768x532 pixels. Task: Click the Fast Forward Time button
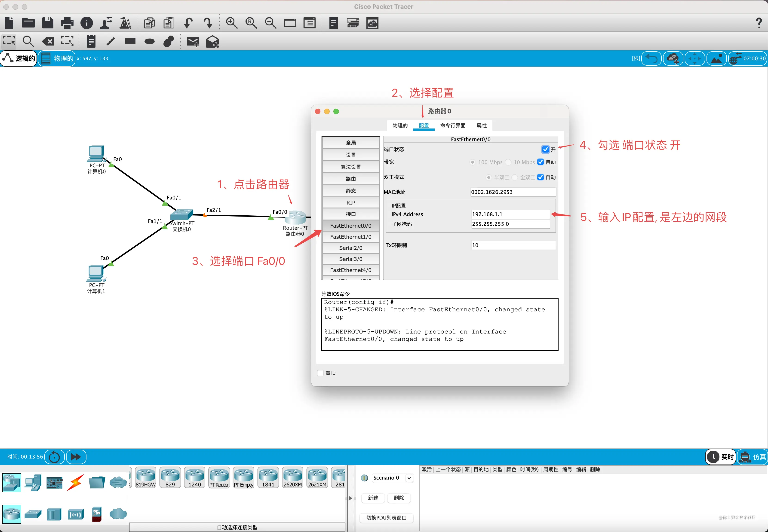click(x=76, y=457)
